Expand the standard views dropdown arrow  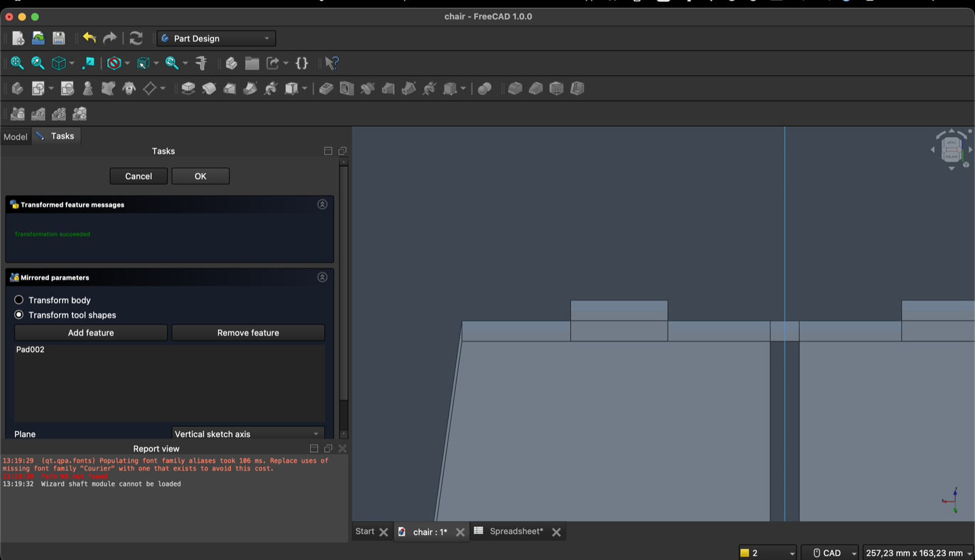(72, 63)
